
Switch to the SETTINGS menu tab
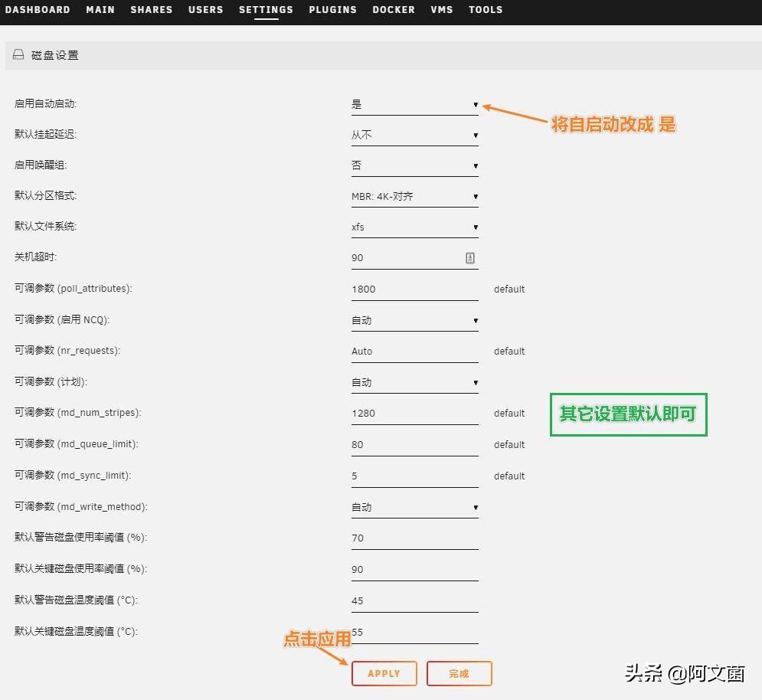[x=266, y=10]
